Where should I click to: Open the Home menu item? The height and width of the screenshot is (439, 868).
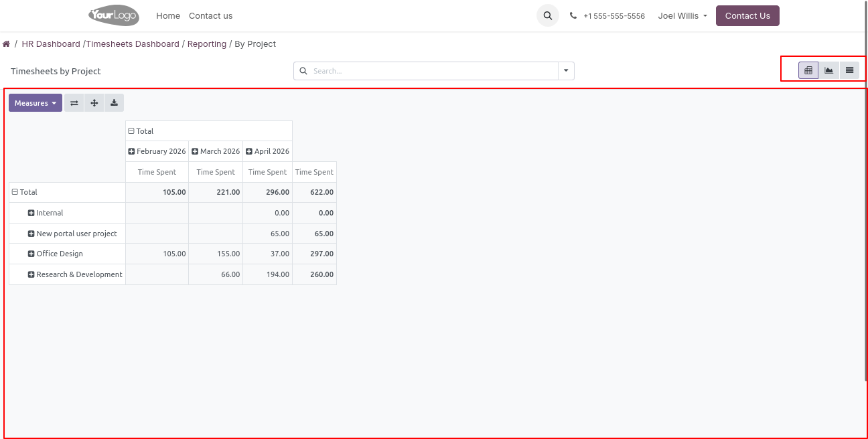pos(167,15)
